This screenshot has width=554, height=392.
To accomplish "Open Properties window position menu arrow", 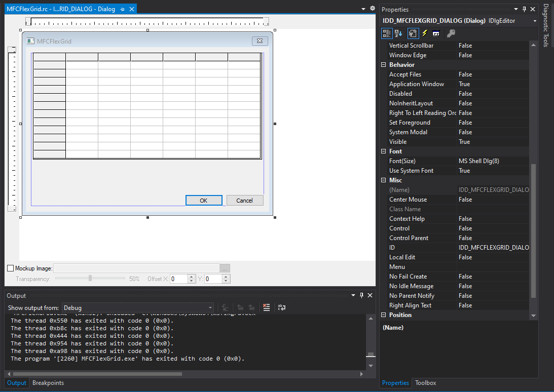I will tap(516, 9).
